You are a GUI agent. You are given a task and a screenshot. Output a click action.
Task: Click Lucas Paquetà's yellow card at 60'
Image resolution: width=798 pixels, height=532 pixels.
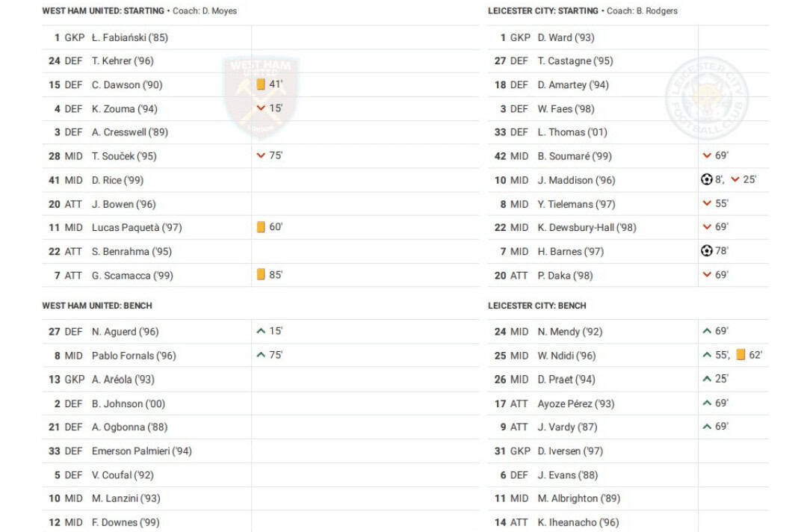tap(261, 226)
